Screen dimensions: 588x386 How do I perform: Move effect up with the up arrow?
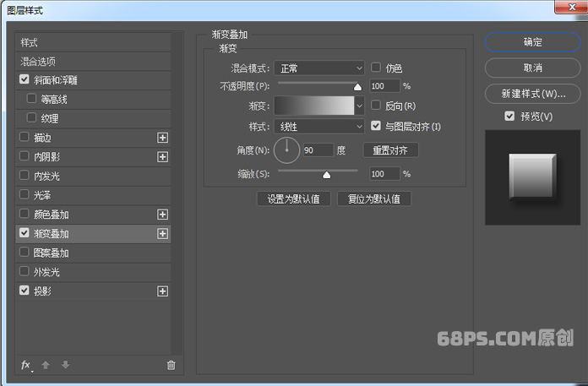[46, 365]
